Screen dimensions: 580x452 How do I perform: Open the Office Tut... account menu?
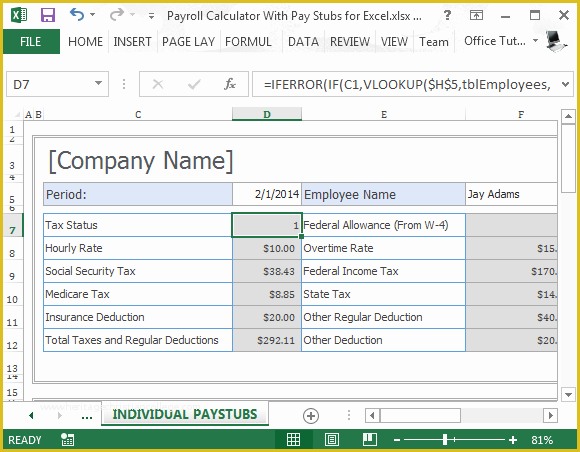click(x=500, y=41)
